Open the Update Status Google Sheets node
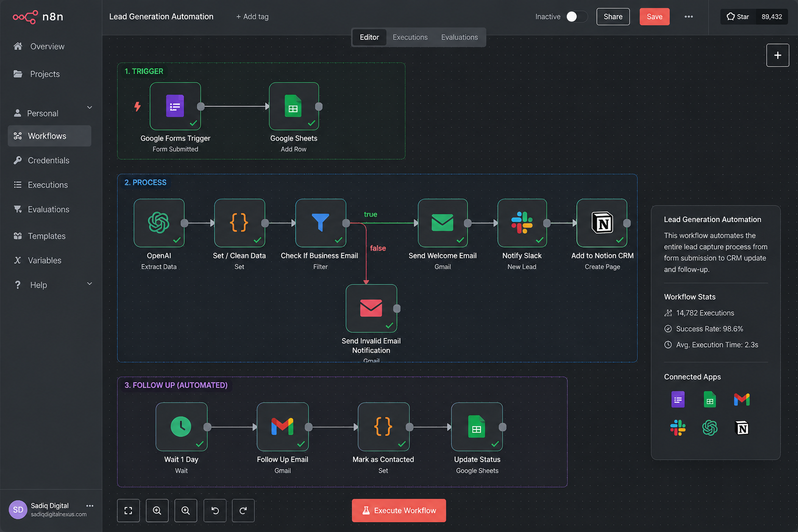The height and width of the screenshot is (532, 798). (x=477, y=427)
